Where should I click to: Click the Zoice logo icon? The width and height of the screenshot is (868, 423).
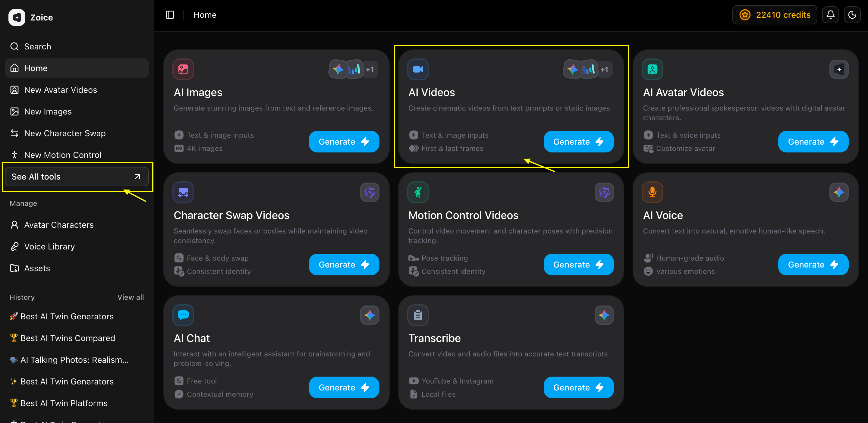coord(17,17)
